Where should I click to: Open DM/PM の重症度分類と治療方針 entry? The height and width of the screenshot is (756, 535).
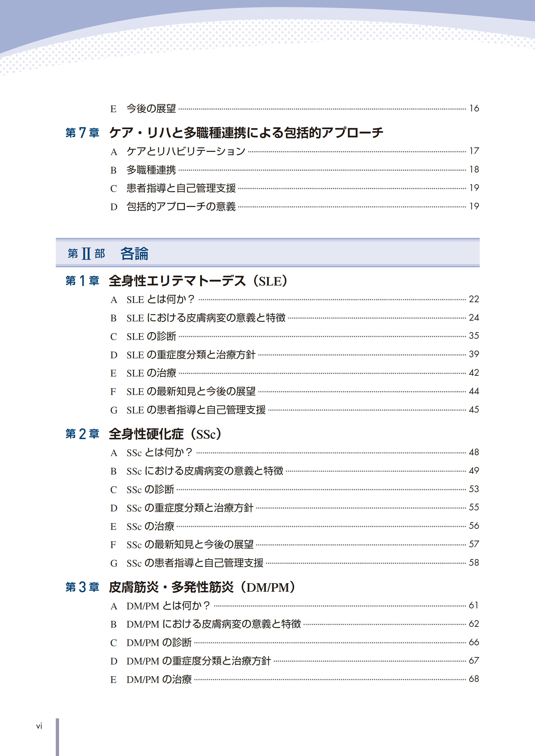click(x=198, y=661)
